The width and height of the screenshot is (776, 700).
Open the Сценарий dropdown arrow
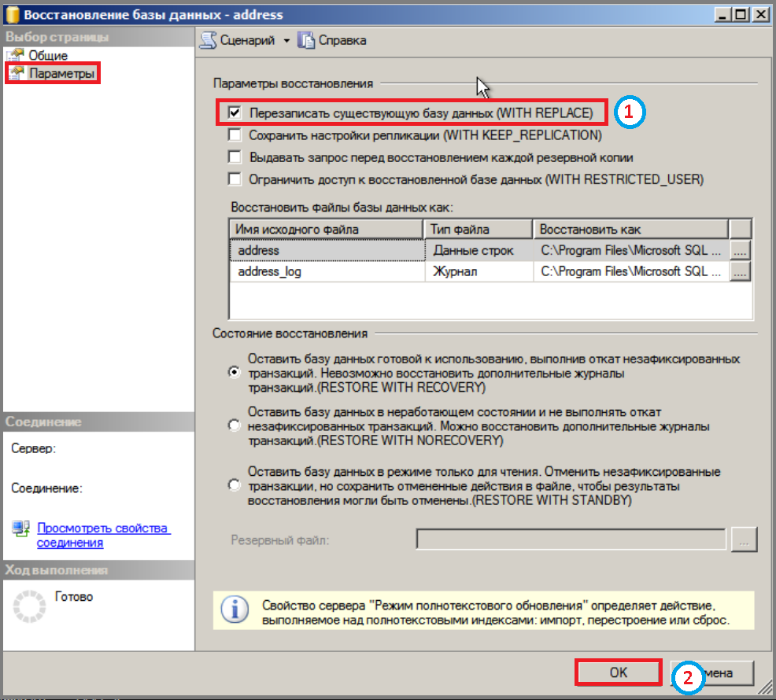coord(286,41)
